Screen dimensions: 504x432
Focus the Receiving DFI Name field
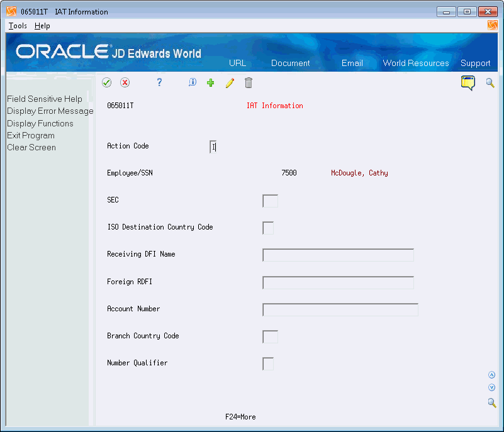(338, 255)
